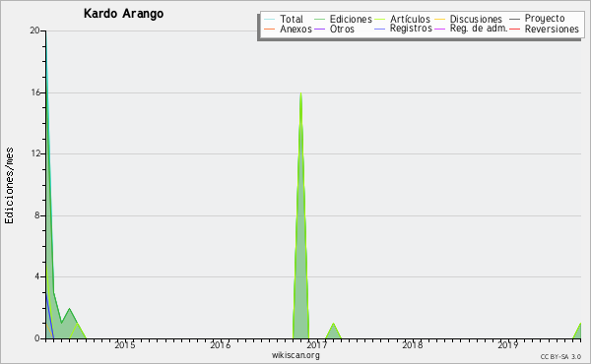
Task: Click the orange Anexos color line swatch
Action: [x=270, y=29]
